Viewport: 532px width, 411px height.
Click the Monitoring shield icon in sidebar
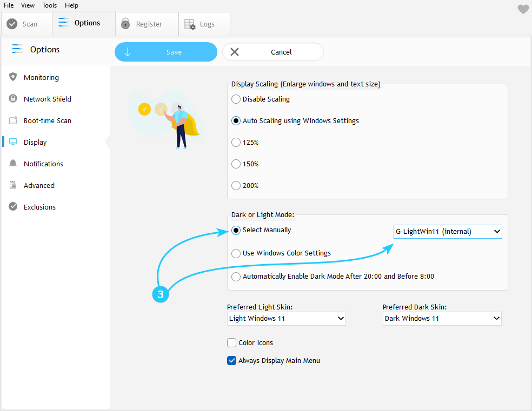coord(13,77)
